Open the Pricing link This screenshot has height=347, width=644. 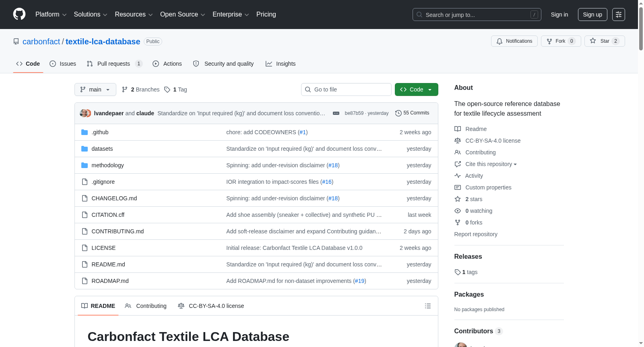pos(266,15)
